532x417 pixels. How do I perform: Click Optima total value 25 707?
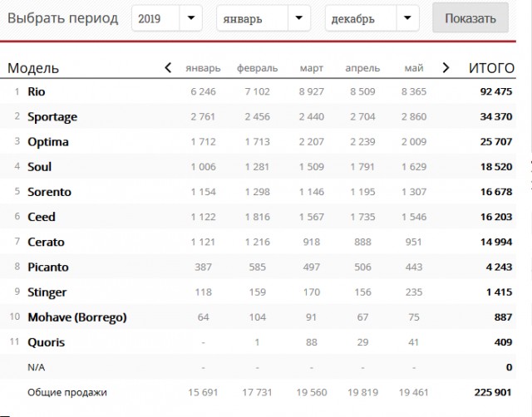496,142
